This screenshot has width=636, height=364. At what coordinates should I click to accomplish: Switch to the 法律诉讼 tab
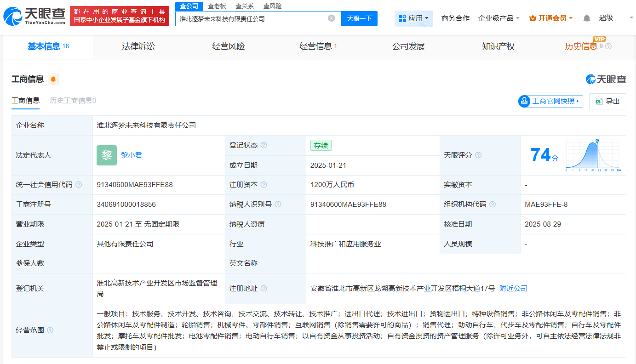138,46
